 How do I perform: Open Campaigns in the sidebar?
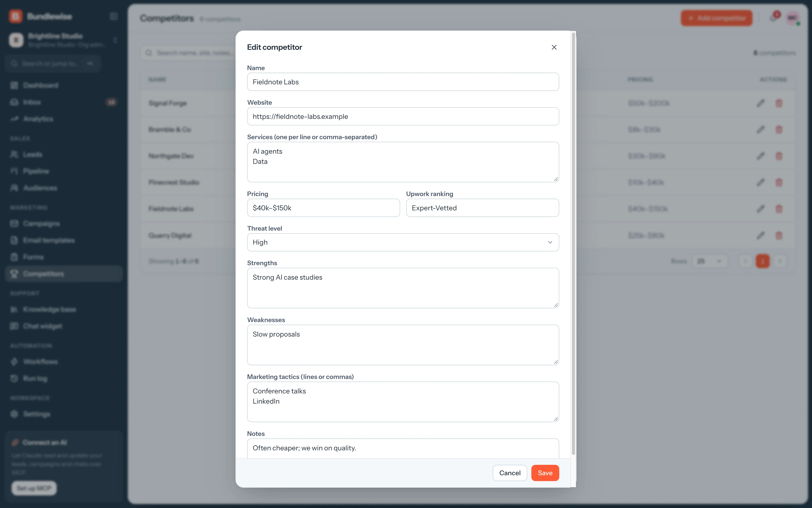(x=63, y=224)
